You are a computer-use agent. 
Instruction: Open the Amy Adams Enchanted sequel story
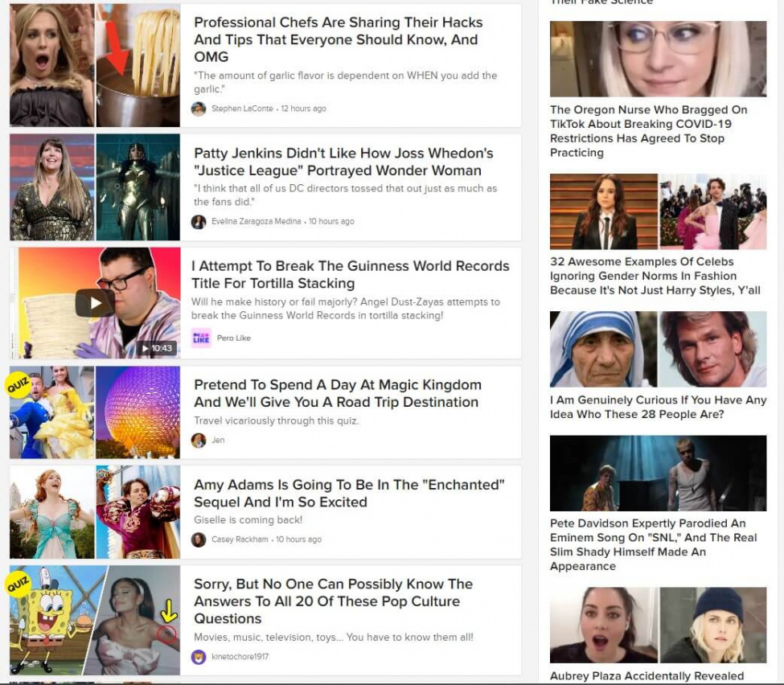coord(350,494)
